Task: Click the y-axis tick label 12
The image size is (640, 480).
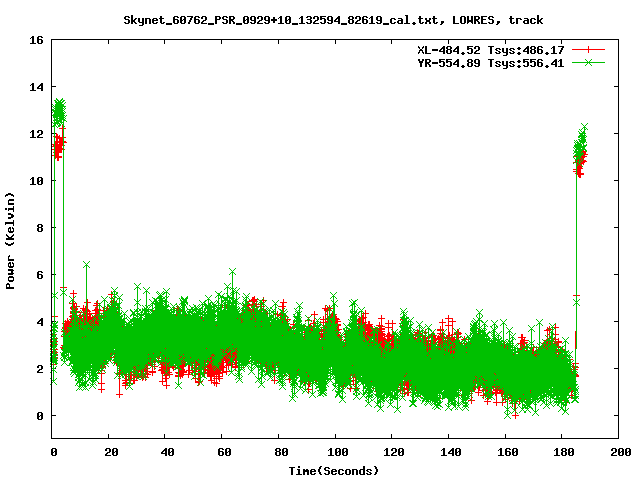Action: coord(36,134)
